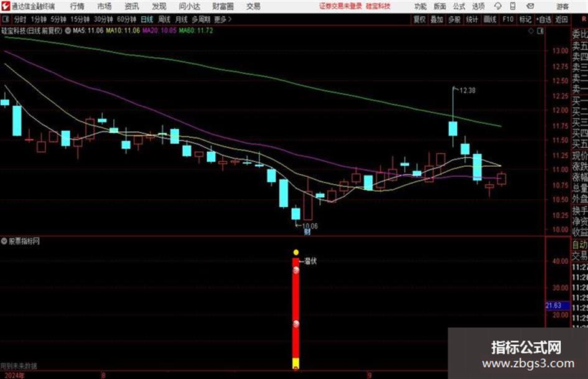Click the diamond icon at chart top-right
Screen dimensions: 588x379
point(531,31)
